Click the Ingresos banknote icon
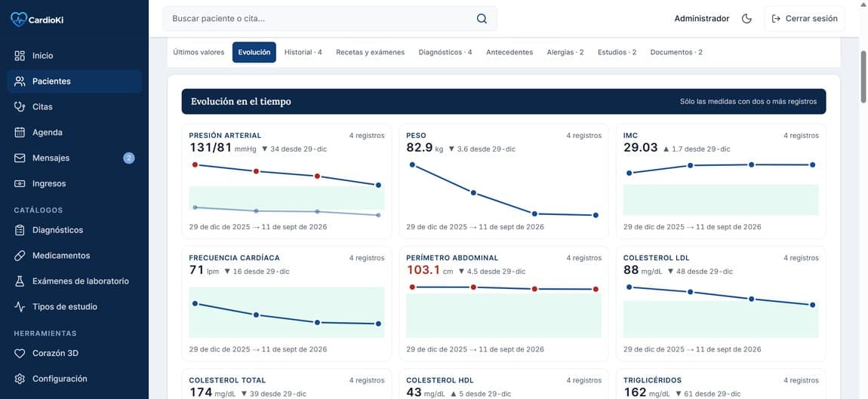Screen dimensions: 868x399 point(20,183)
